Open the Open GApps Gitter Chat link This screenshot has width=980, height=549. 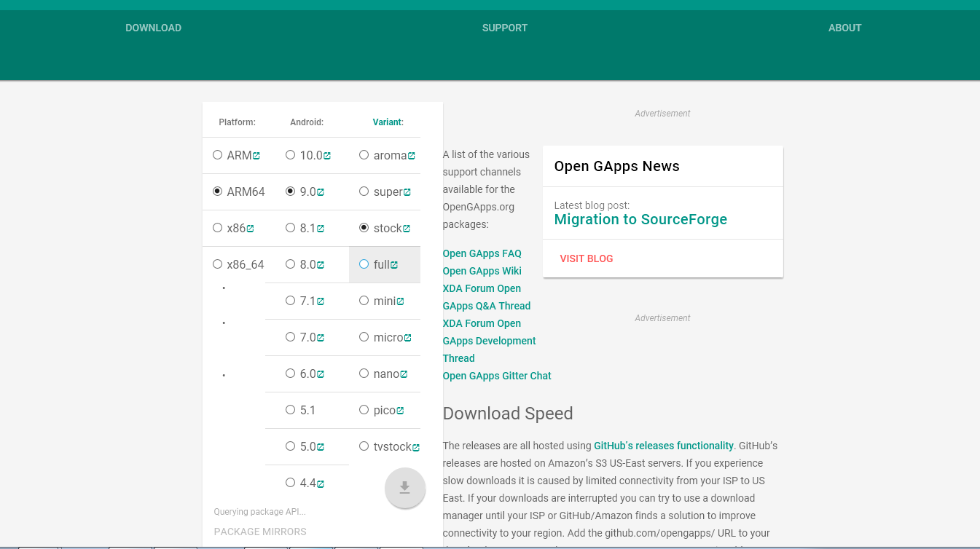click(497, 376)
